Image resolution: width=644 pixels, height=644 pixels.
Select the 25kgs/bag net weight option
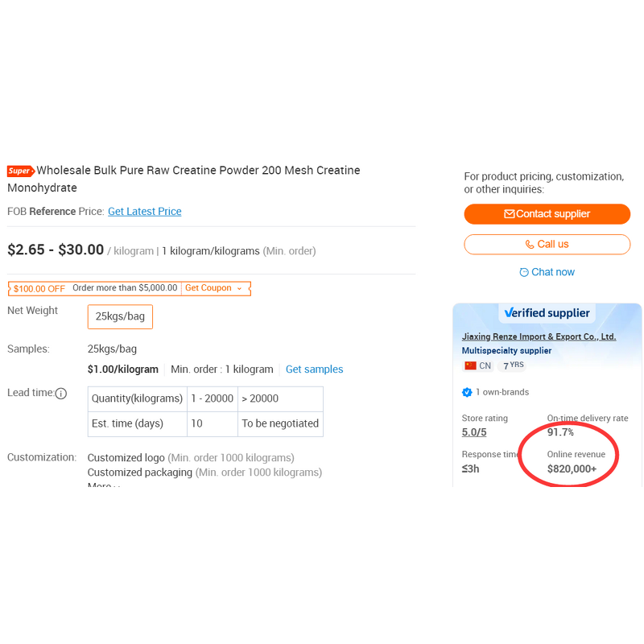tap(120, 316)
